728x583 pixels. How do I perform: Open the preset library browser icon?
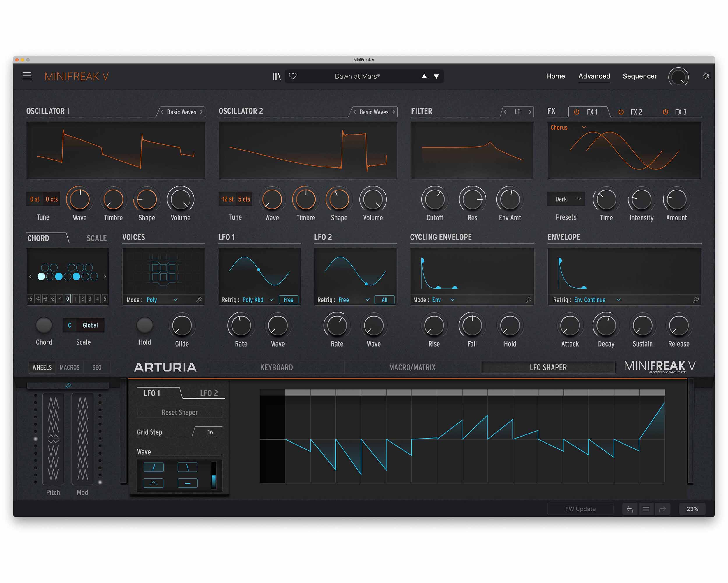[277, 76]
